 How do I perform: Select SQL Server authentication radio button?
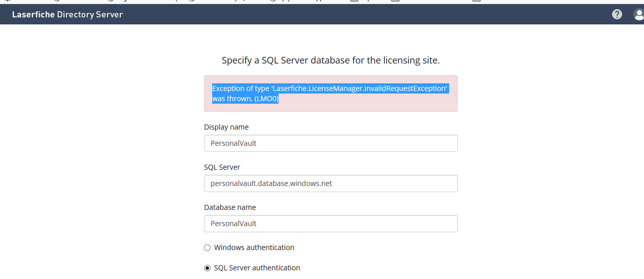pyautogui.click(x=207, y=268)
